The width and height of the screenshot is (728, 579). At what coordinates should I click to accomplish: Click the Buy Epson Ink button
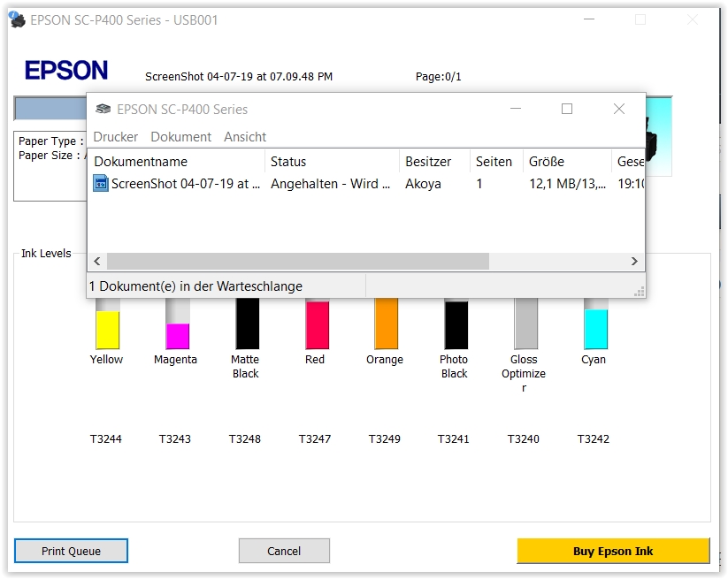[613, 551]
